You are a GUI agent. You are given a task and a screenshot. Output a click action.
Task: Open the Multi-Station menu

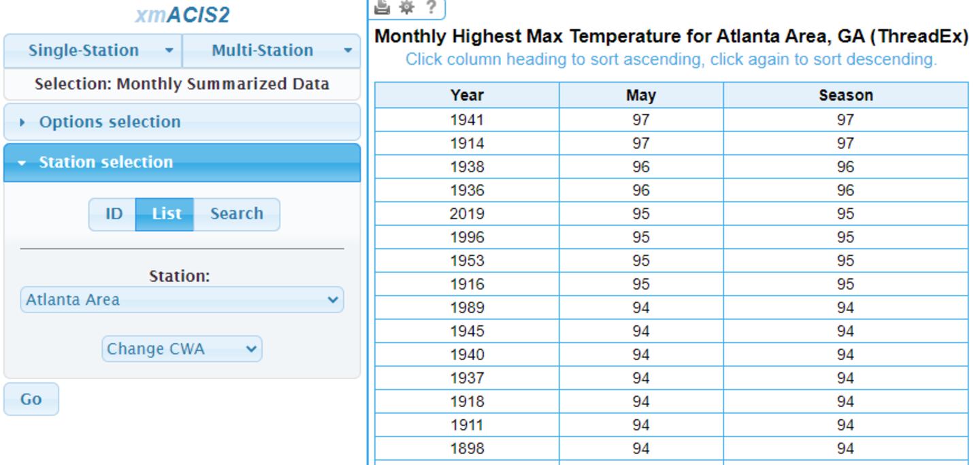[x=262, y=50]
